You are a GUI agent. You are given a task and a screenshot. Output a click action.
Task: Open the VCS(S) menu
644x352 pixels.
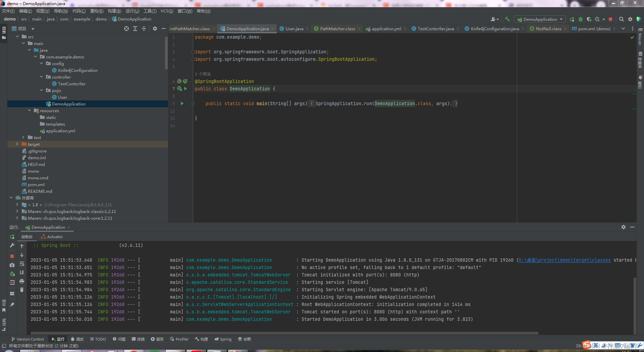(x=167, y=11)
